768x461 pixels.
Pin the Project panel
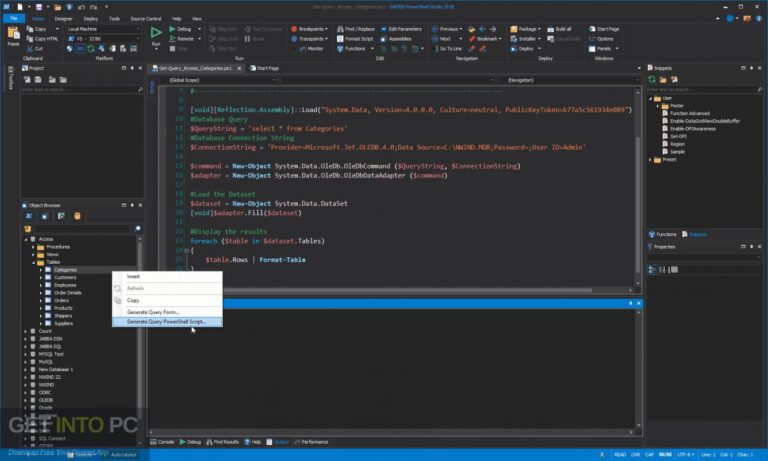(132, 68)
